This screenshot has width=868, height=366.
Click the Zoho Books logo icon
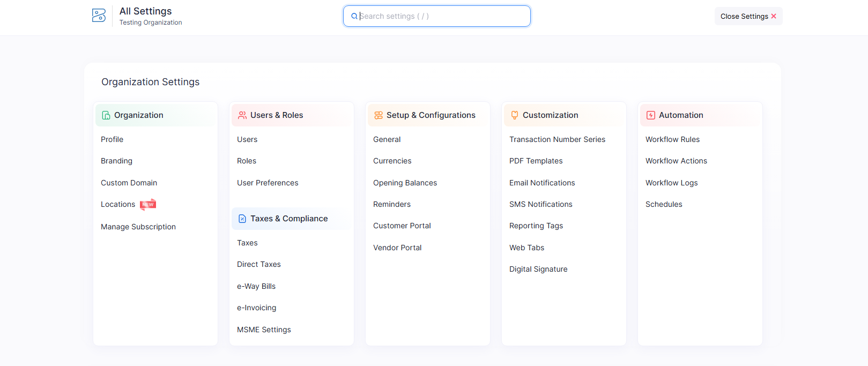[99, 16]
